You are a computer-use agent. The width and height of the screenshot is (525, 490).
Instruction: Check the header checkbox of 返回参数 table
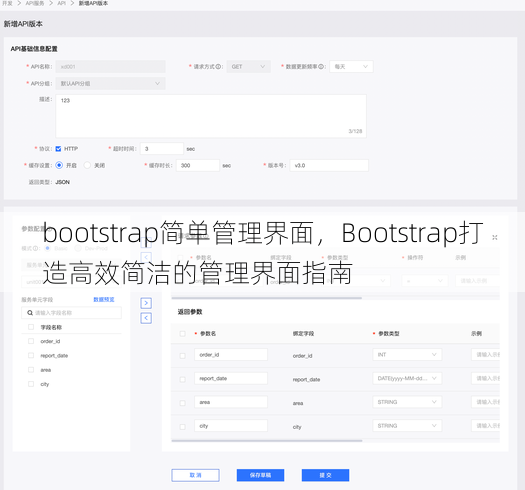[182, 334]
